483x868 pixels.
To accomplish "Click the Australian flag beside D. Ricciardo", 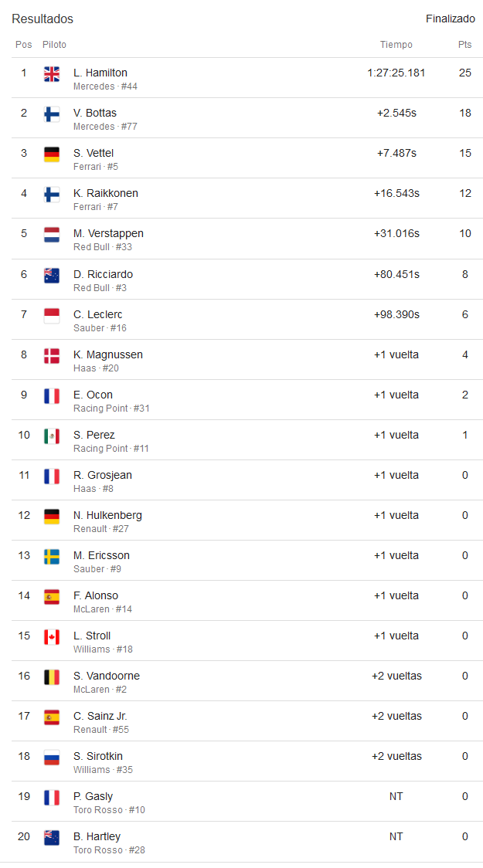I will 52,275.
